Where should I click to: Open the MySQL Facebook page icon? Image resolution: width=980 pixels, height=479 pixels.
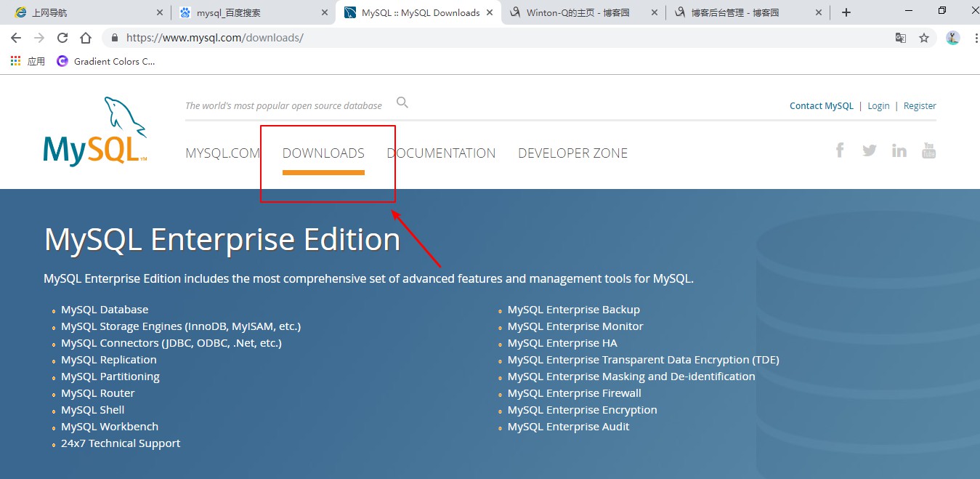pos(840,150)
